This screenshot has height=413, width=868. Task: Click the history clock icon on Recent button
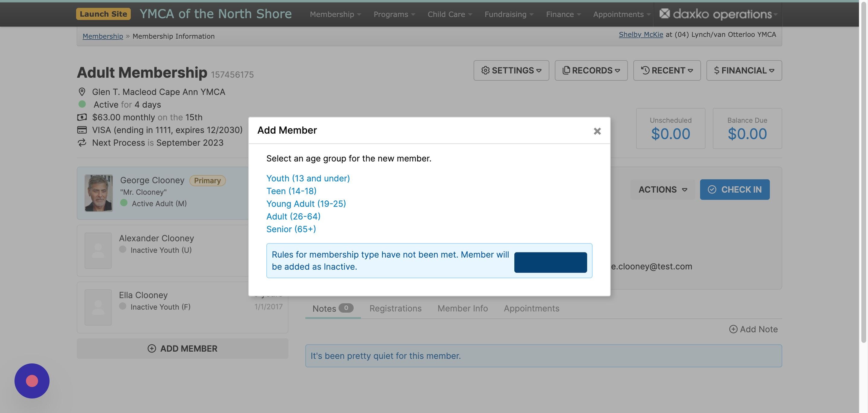645,70
